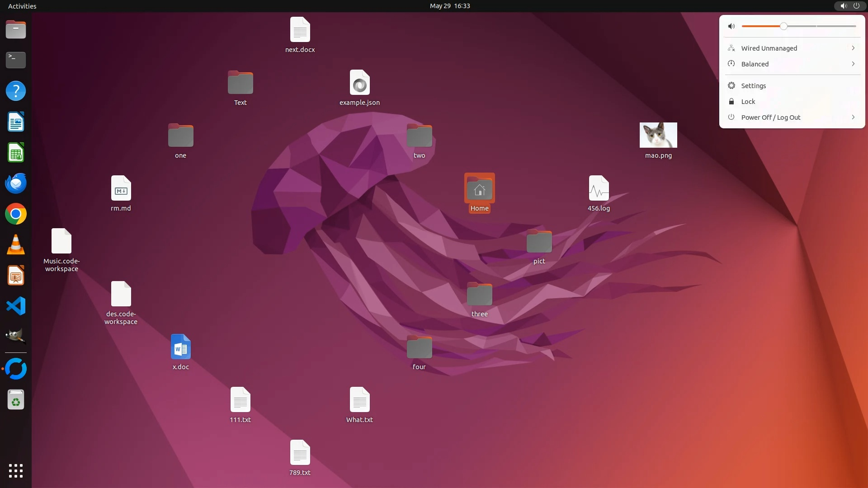Click the date and time clock

click(x=449, y=6)
